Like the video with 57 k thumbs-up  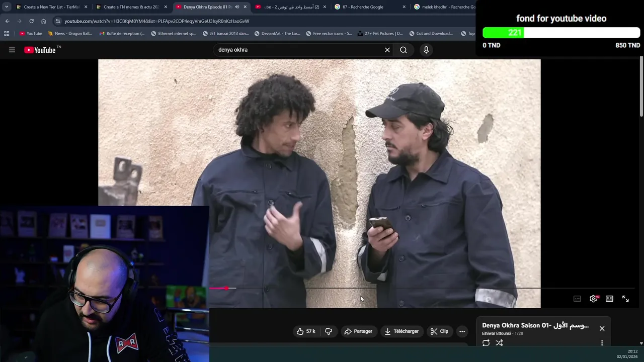pyautogui.click(x=305, y=331)
